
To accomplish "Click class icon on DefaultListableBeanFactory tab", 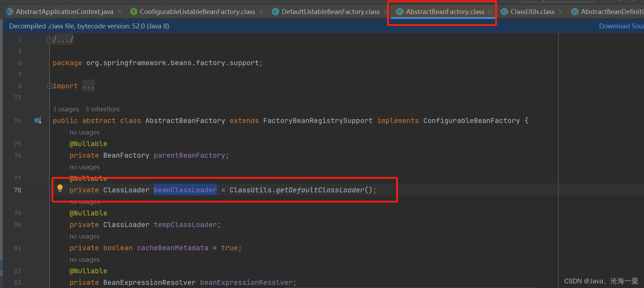I will [x=275, y=12].
